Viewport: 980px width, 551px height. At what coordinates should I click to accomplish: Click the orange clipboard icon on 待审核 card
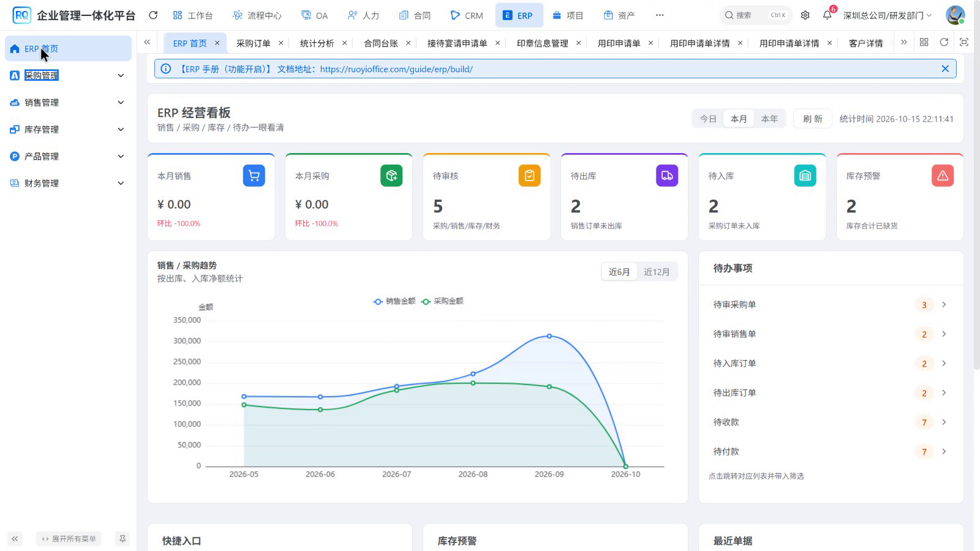pyautogui.click(x=529, y=176)
